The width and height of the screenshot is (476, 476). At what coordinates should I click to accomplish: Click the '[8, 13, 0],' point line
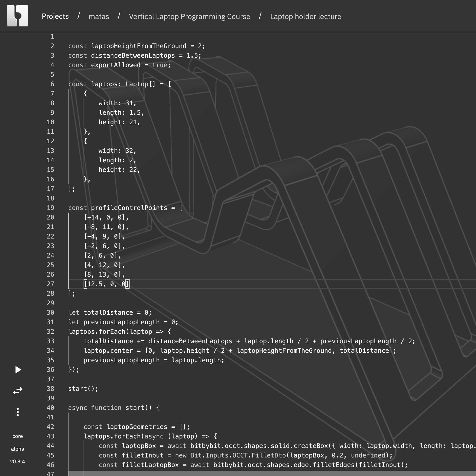(x=104, y=274)
